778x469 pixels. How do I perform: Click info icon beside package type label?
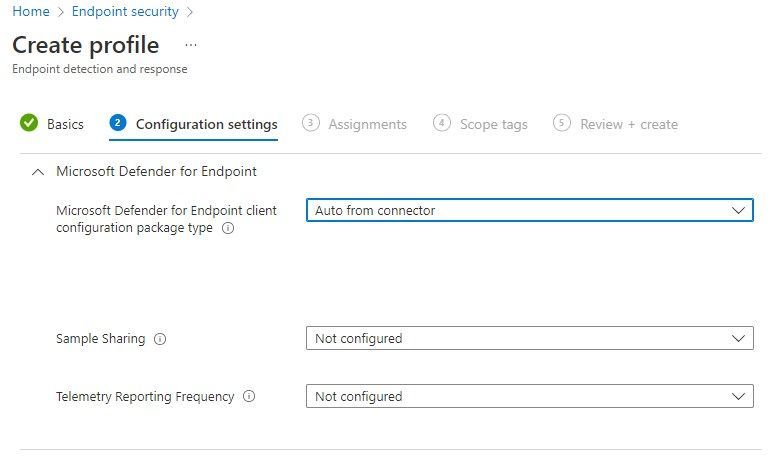[228, 228]
